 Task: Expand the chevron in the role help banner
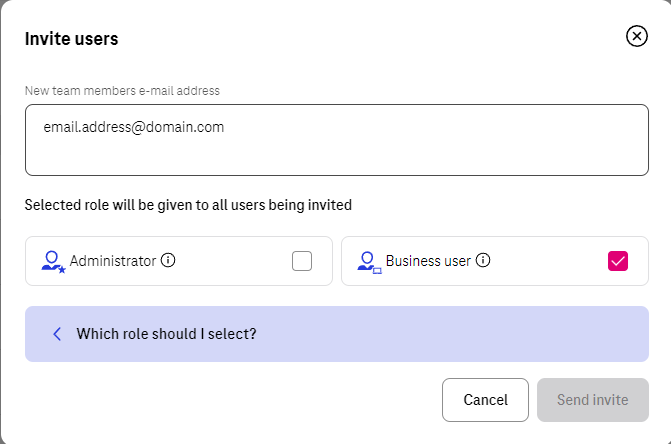(x=57, y=334)
